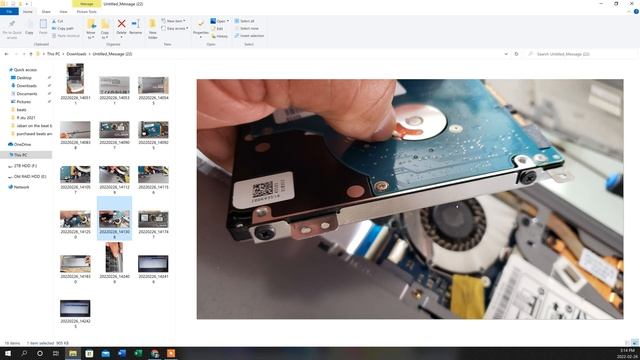The image size is (640, 360).
Task: Click the Cut scissors command
Action: (x=58, y=21)
